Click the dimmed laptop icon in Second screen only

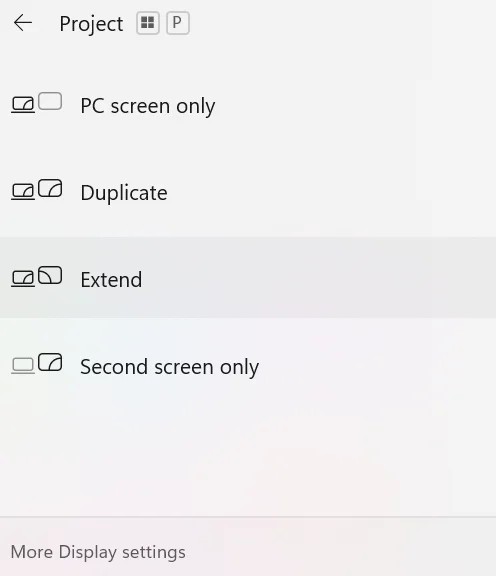point(23,366)
